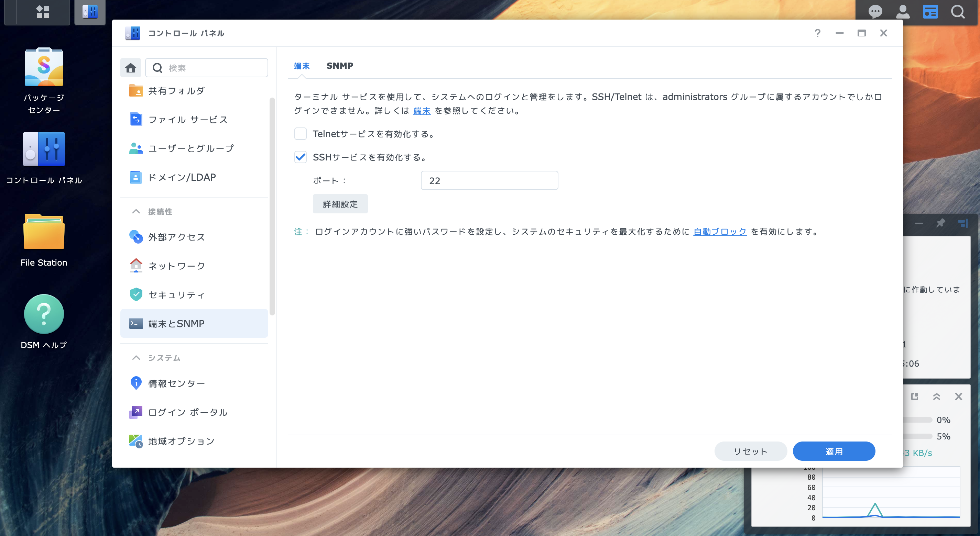The image size is (980, 536).
Task: Collapse the 接続性 section
Action: pyautogui.click(x=136, y=211)
